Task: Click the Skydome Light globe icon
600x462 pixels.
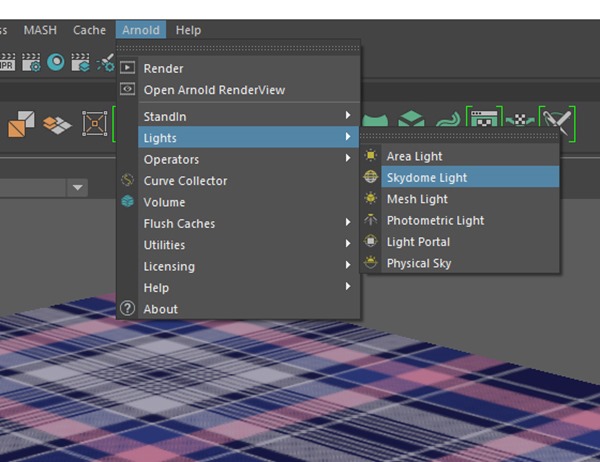Action: 370,177
